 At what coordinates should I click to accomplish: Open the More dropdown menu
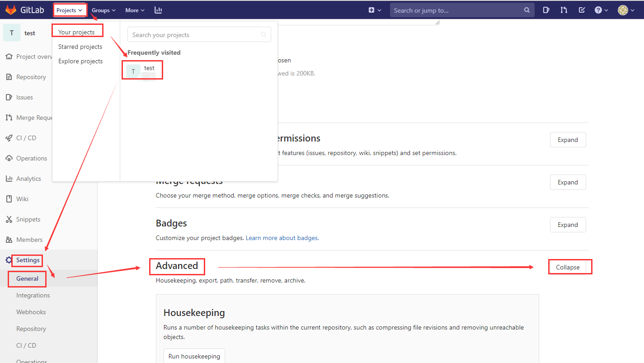point(135,10)
